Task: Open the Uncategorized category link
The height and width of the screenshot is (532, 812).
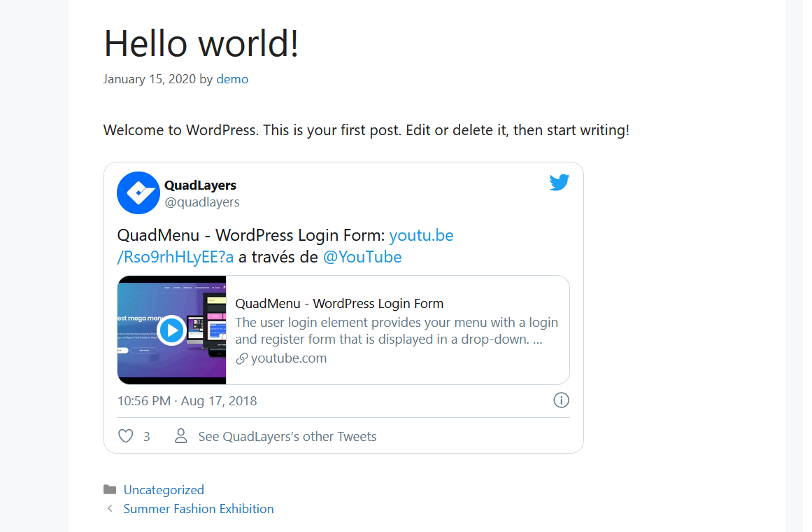Action: [x=164, y=490]
